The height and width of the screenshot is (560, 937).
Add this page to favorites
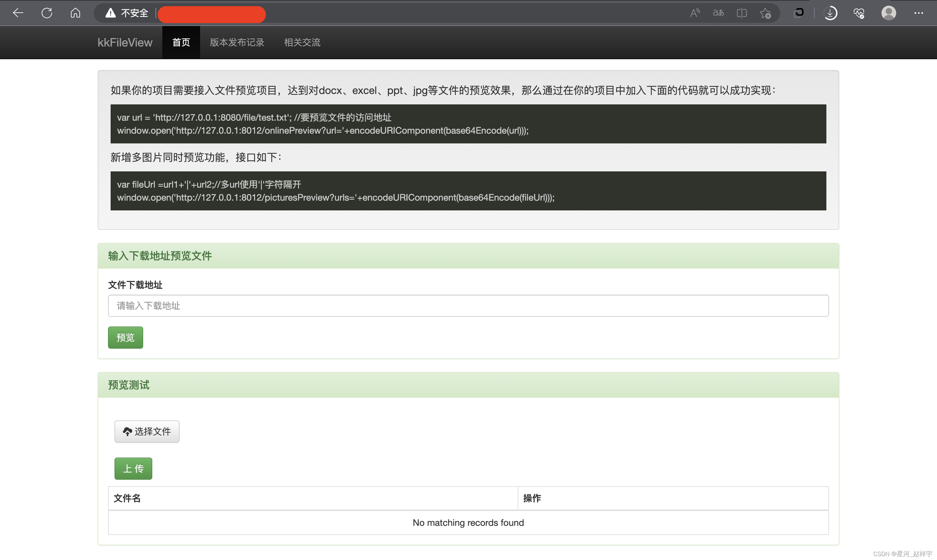(x=765, y=13)
